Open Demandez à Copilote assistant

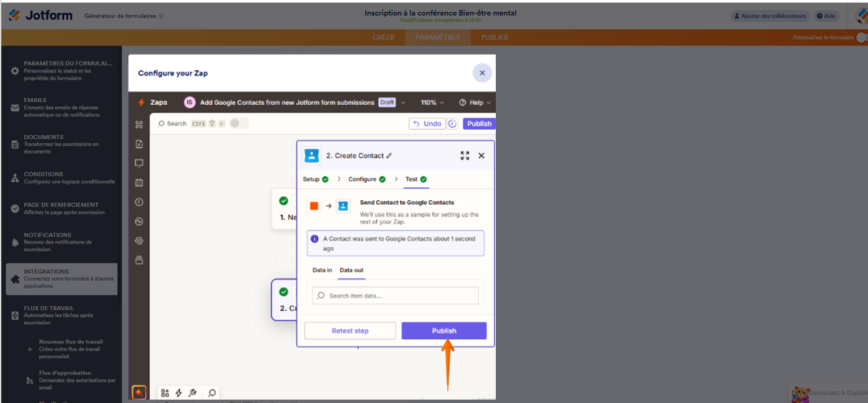[829, 393]
